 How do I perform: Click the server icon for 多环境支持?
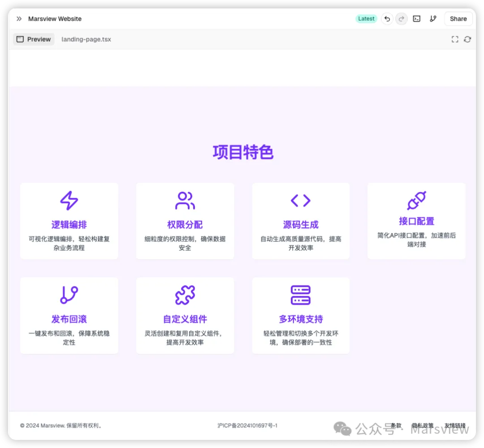click(301, 295)
